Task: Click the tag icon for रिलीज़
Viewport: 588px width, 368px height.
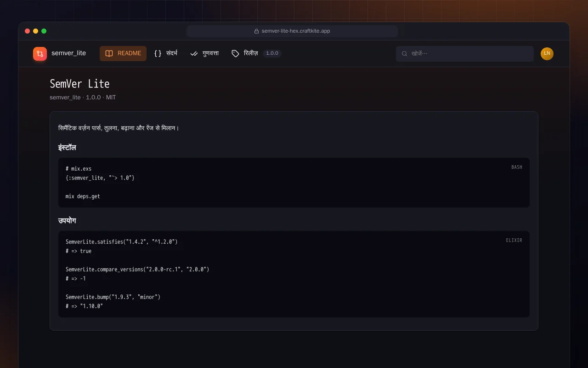Action: click(235, 53)
